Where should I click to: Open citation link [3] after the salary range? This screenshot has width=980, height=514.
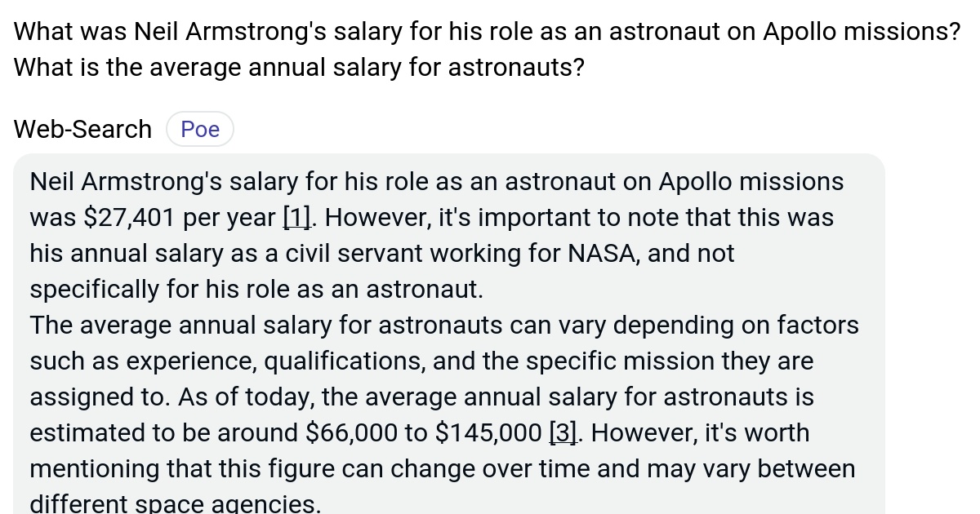point(563,433)
